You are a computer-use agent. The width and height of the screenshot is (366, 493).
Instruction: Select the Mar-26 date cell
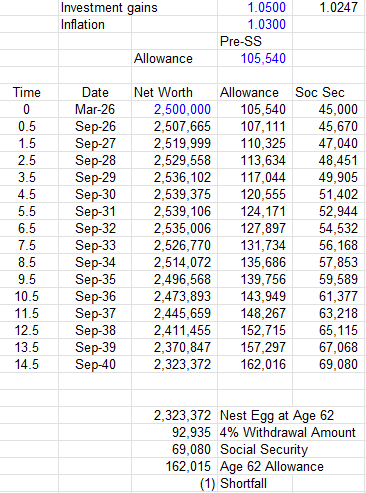tap(95, 109)
